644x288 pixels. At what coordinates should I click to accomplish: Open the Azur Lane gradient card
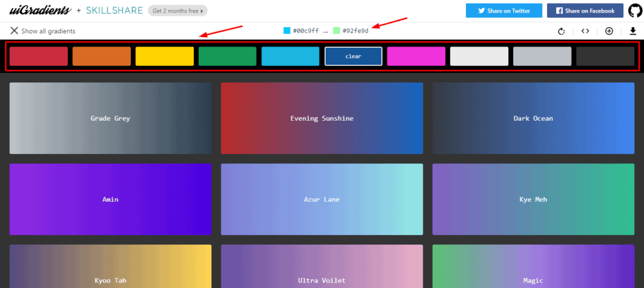[322, 199]
